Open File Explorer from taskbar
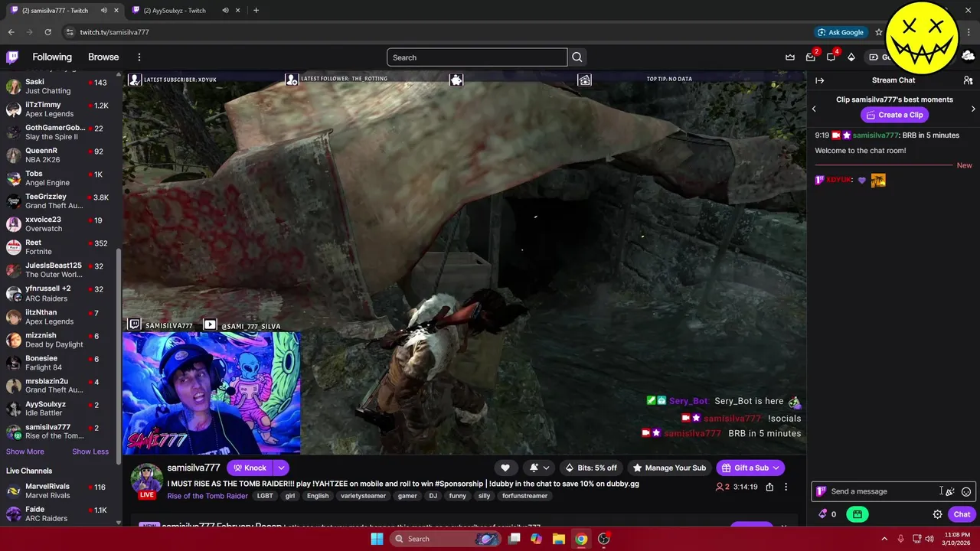 pyautogui.click(x=558, y=539)
